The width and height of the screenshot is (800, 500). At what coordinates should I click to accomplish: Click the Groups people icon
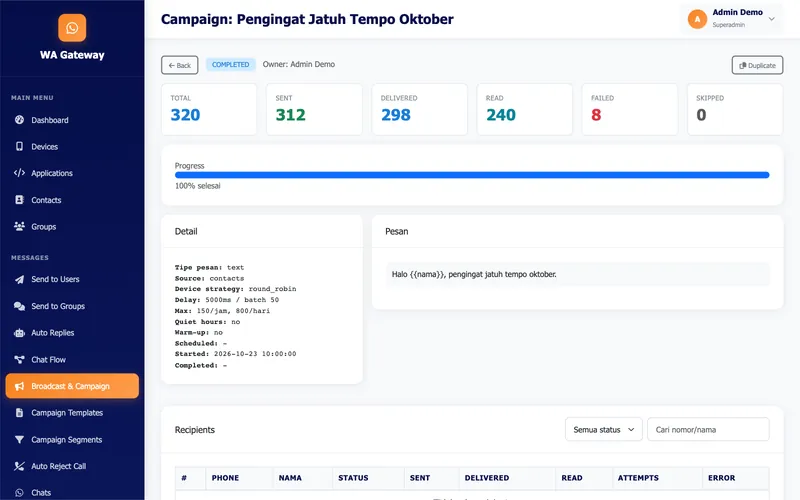point(19,227)
